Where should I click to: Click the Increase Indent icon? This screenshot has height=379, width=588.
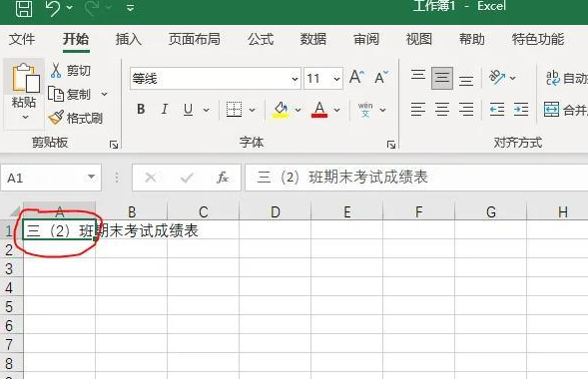pyautogui.click(x=521, y=110)
